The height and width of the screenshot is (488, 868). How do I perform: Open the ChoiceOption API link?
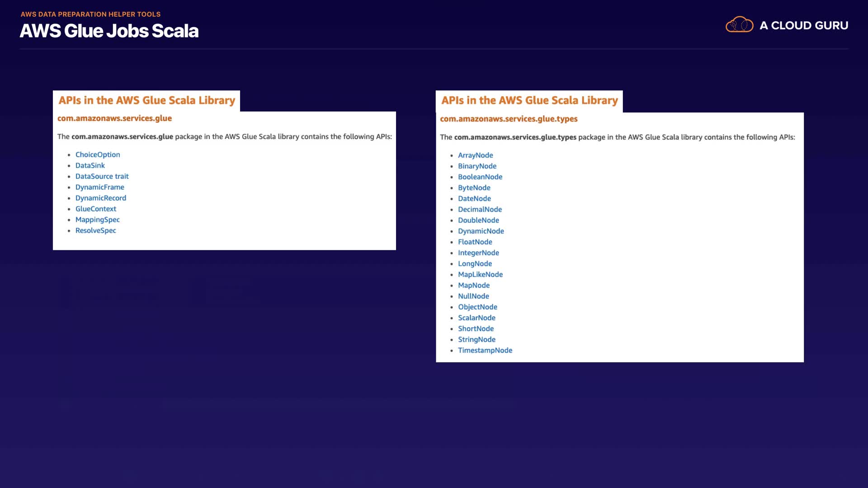[98, 155]
